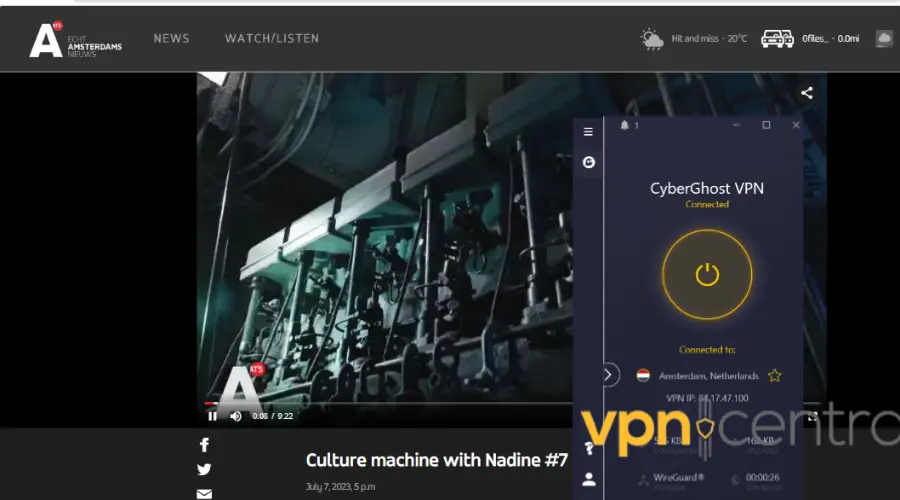Mute the video volume
This screenshot has width=900, height=500.
pos(235,416)
